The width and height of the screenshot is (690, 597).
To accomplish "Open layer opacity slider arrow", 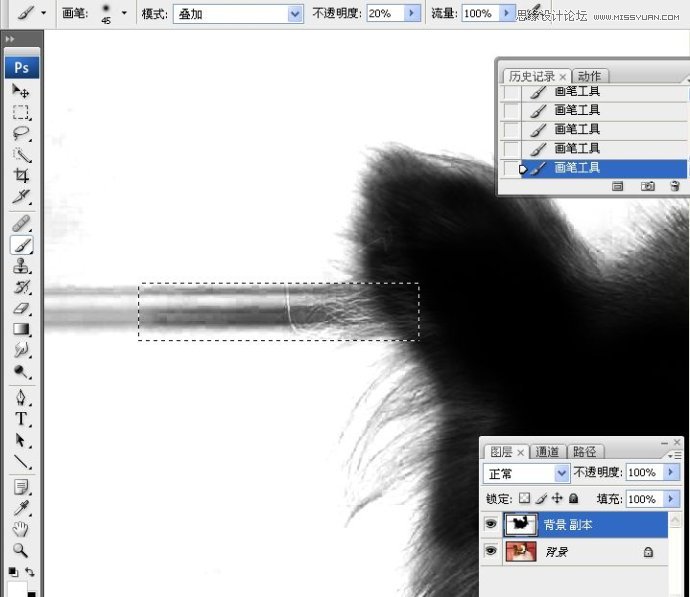I will click(671, 472).
